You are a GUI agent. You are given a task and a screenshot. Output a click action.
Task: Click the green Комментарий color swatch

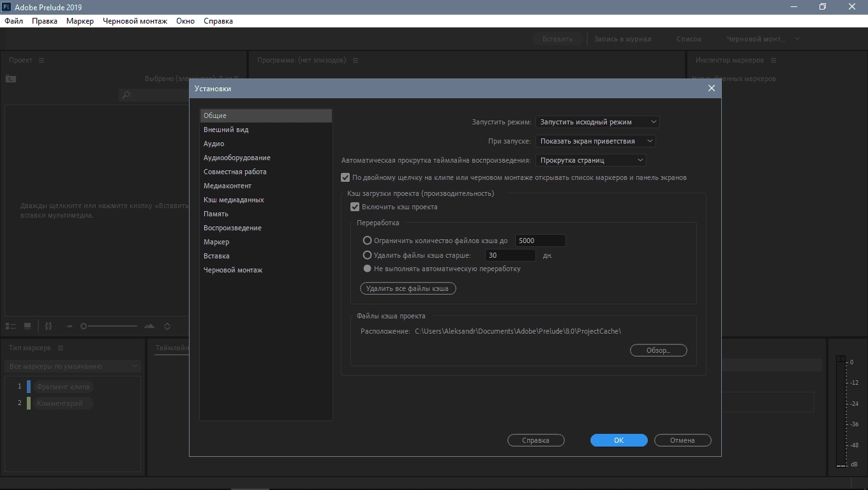pyautogui.click(x=29, y=403)
